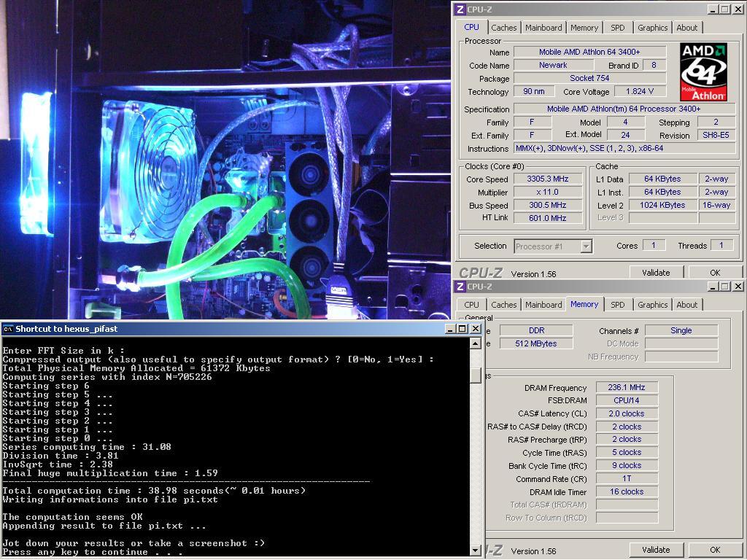Click the Core Voltage value 1.824 V
Screen dimensions: 747x560
pyautogui.click(x=640, y=91)
